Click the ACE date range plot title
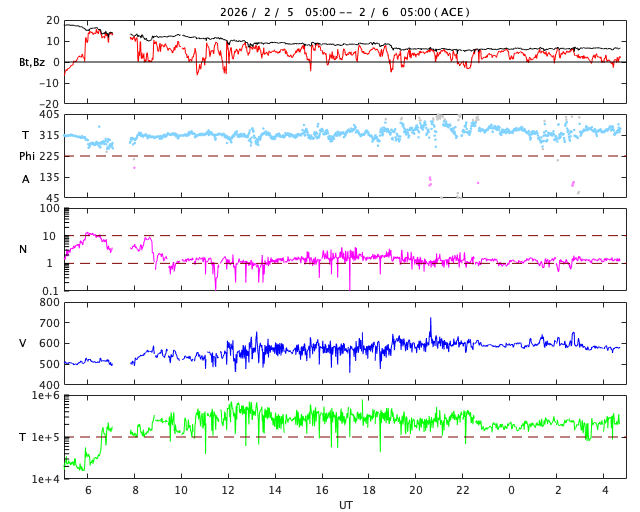This screenshot has height=512, width=640. tap(344, 12)
